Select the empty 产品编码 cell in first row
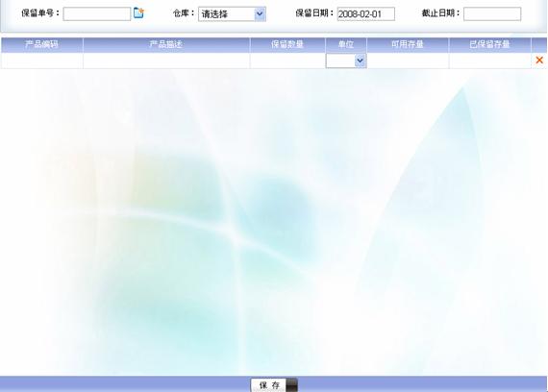The image size is (548, 392). [42, 61]
